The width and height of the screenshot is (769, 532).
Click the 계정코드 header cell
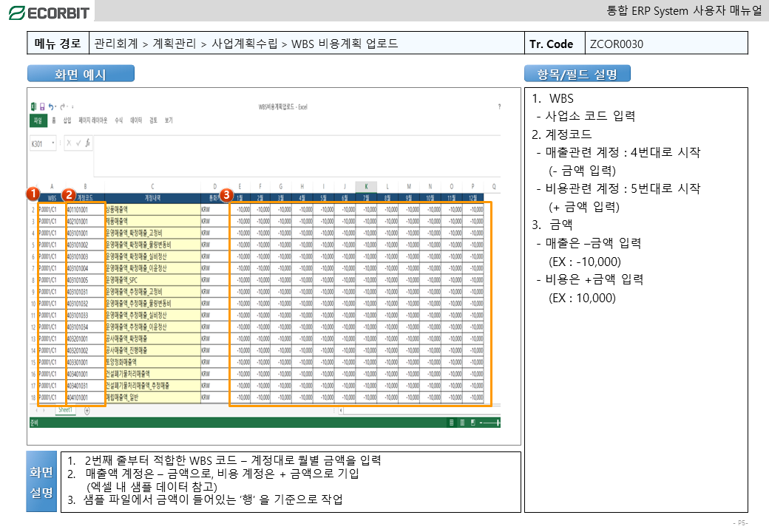click(85, 198)
